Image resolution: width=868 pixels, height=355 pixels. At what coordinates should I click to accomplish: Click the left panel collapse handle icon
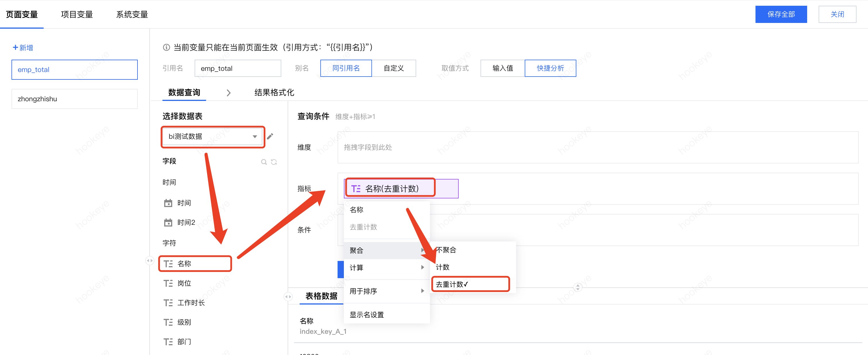[150, 260]
